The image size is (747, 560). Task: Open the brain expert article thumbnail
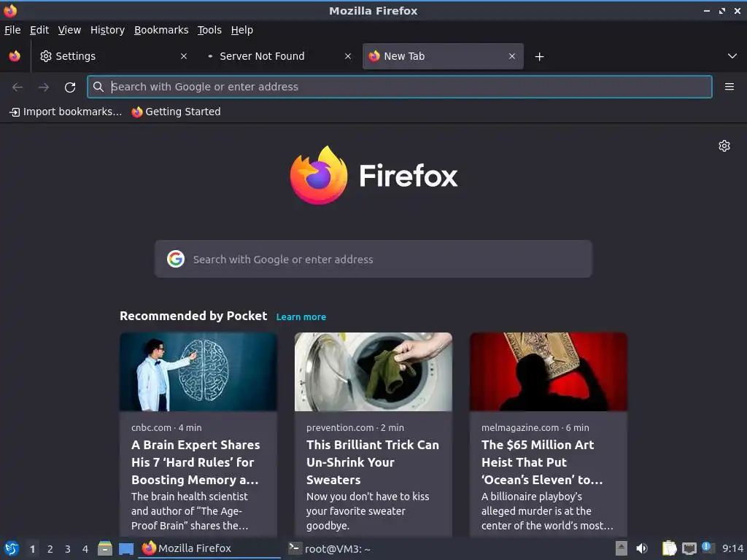pos(198,372)
